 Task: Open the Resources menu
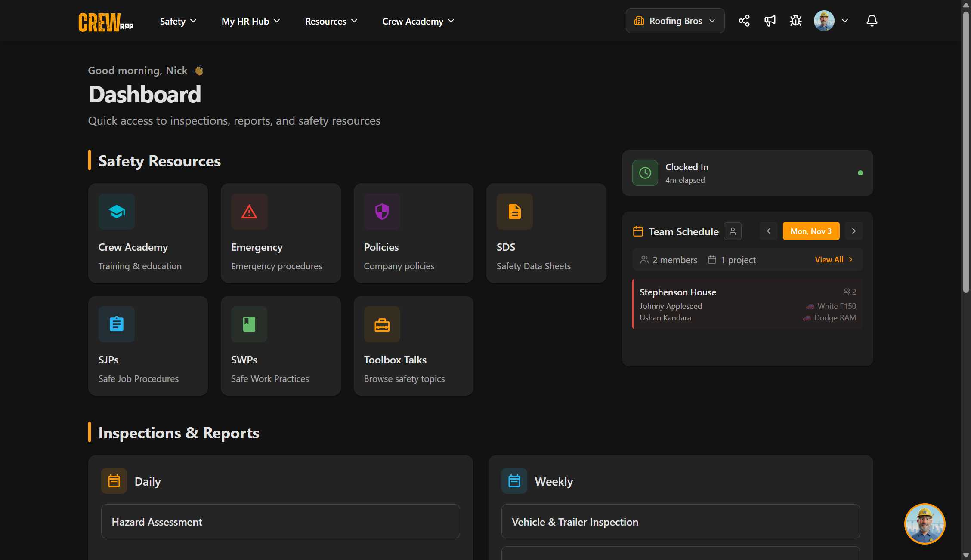pyautogui.click(x=331, y=21)
